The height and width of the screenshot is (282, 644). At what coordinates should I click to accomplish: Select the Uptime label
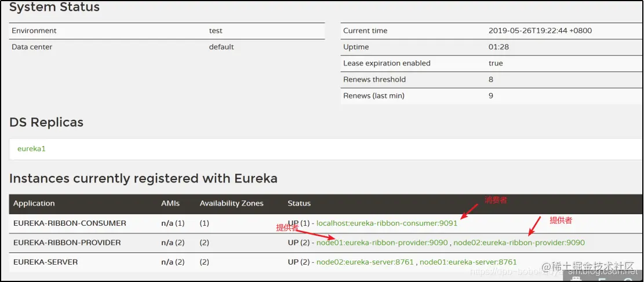pyautogui.click(x=356, y=47)
